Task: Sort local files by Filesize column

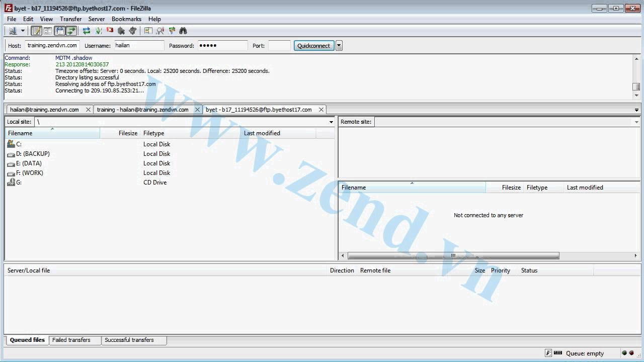Action: click(x=120, y=133)
